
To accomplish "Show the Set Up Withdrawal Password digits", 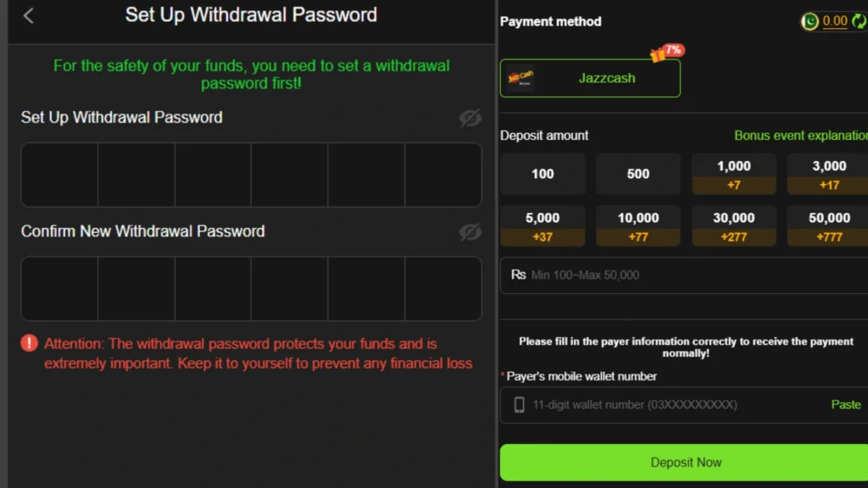I will coord(470,118).
